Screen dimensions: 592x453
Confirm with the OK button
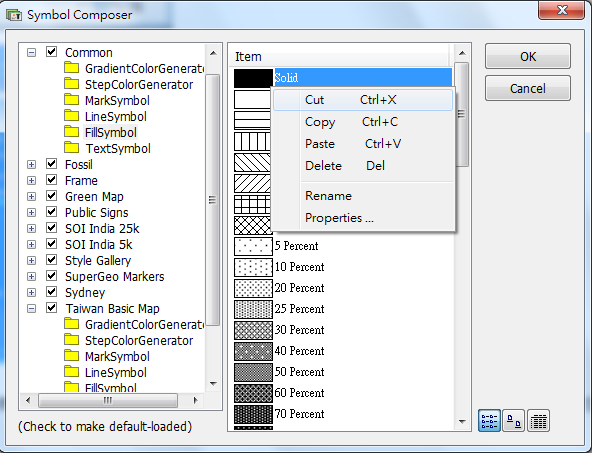click(527, 56)
